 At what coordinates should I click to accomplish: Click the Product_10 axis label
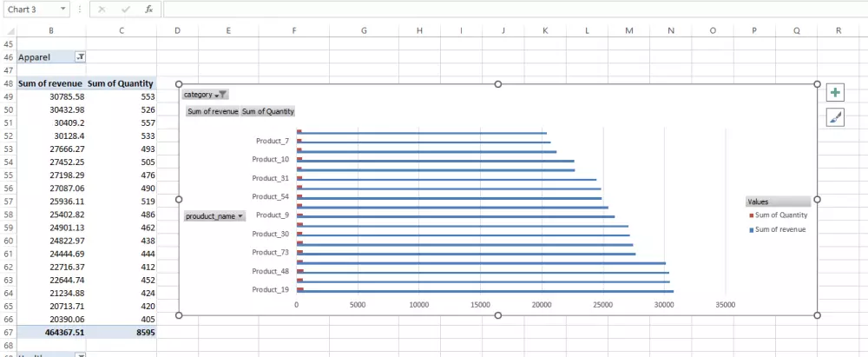click(271, 159)
